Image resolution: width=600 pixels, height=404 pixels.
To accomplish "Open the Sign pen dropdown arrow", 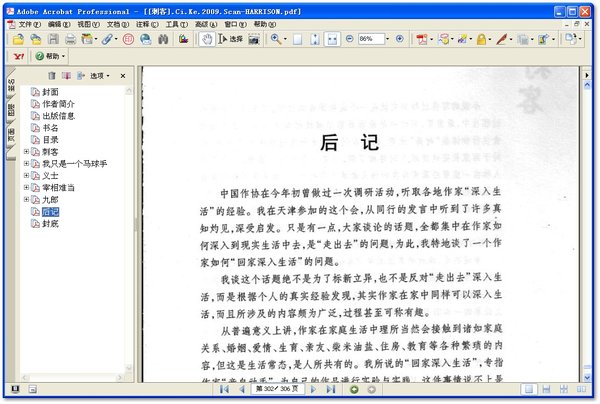I will [x=511, y=39].
